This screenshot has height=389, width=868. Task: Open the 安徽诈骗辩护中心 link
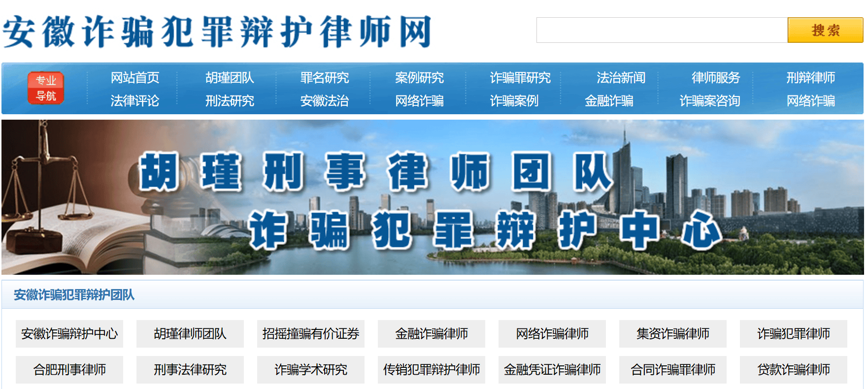tap(69, 334)
